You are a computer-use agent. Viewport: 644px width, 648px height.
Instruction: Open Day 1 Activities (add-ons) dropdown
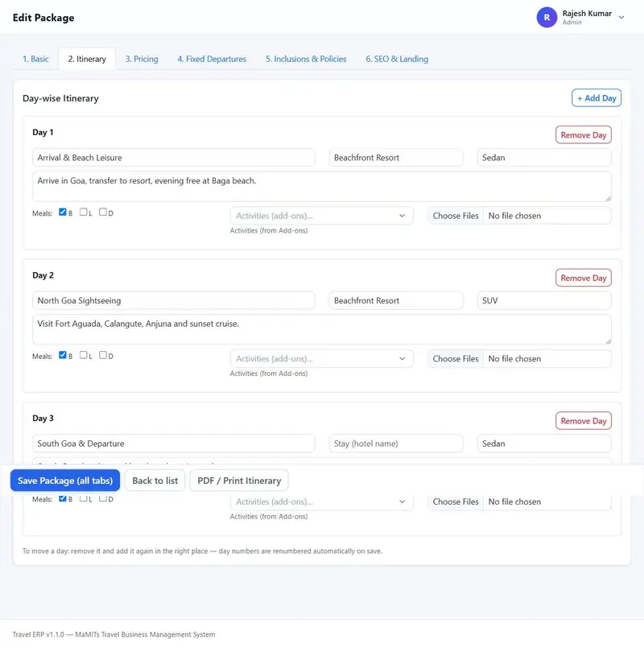coord(321,216)
